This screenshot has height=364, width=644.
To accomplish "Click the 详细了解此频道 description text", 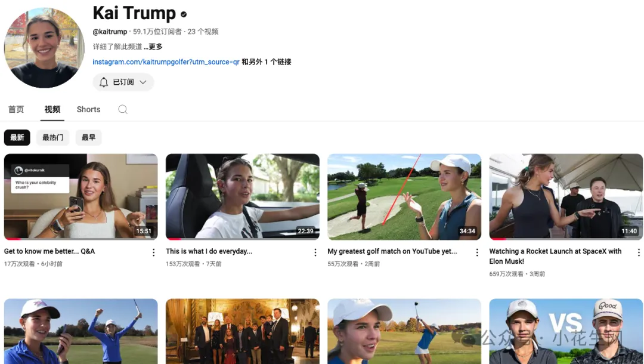I will tap(117, 47).
